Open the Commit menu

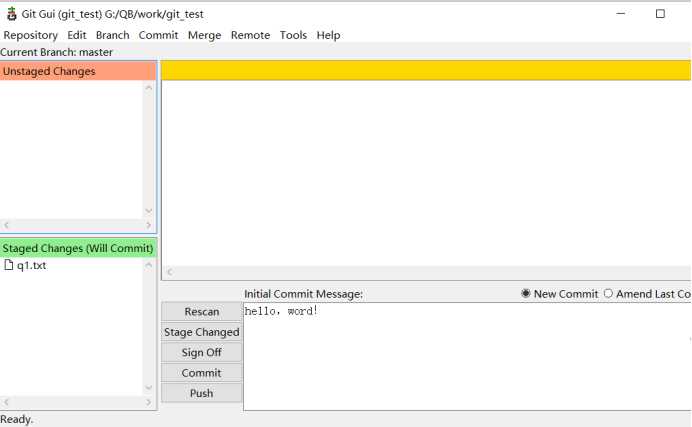click(x=158, y=35)
